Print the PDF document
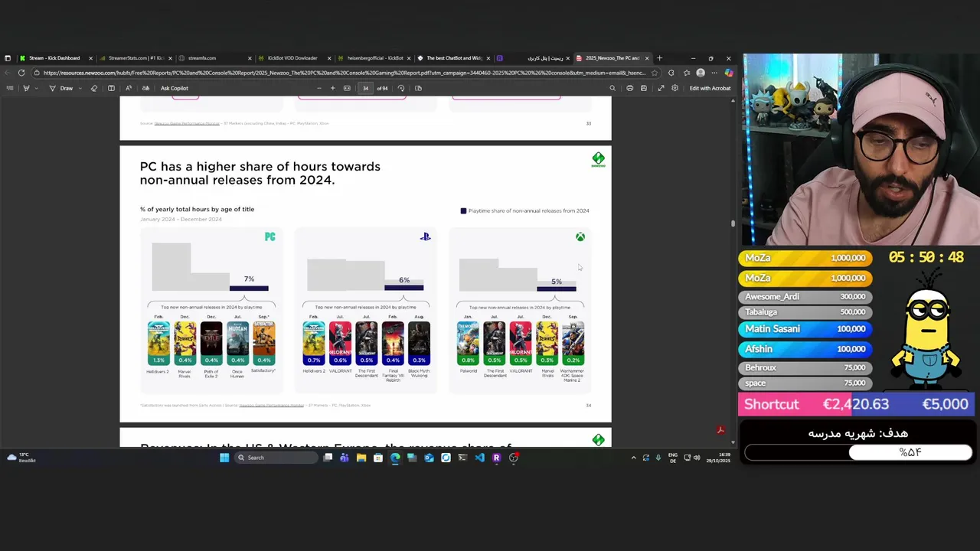The height and width of the screenshot is (551, 980). [x=629, y=88]
